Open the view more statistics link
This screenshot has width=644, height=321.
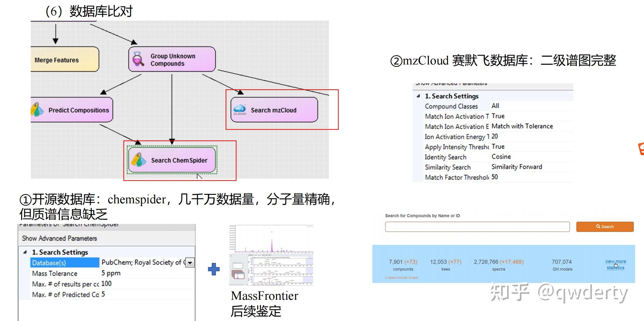[x=615, y=264]
